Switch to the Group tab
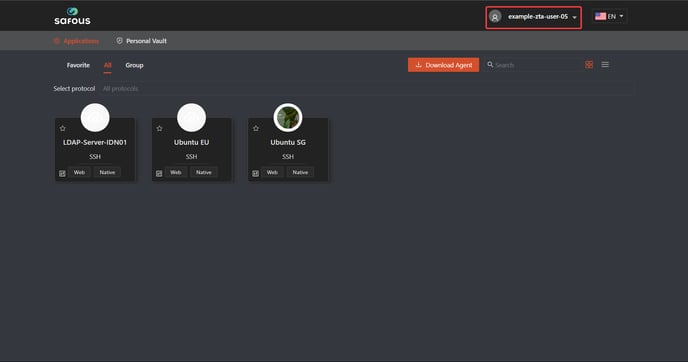Image resolution: width=688 pixels, height=362 pixels. pyautogui.click(x=134, y=65)
